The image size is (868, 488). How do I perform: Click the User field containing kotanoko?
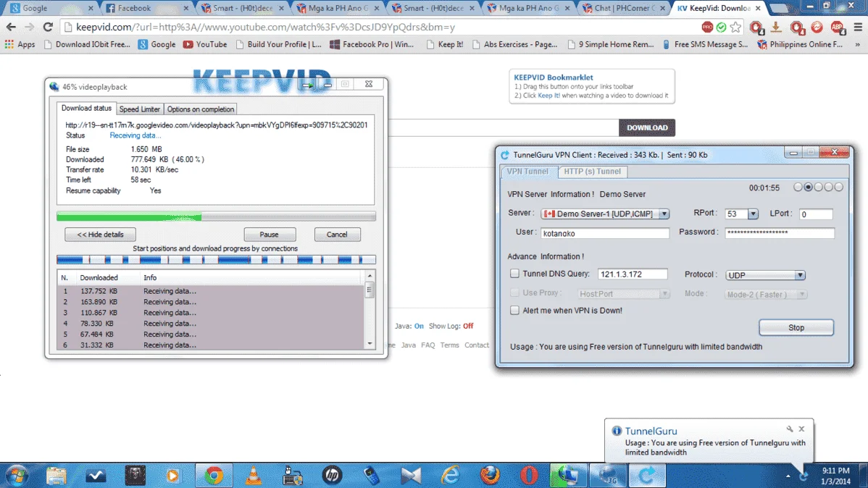[605, 233]
